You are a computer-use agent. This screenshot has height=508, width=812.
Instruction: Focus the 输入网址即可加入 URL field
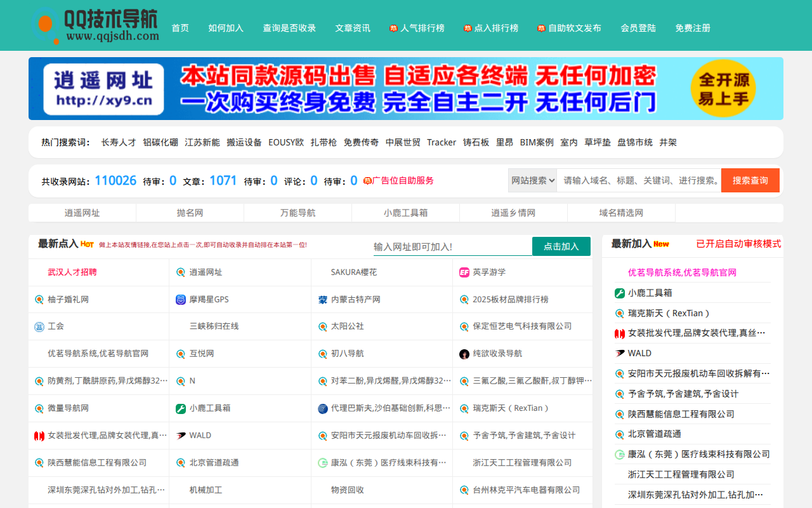(452, 246)
